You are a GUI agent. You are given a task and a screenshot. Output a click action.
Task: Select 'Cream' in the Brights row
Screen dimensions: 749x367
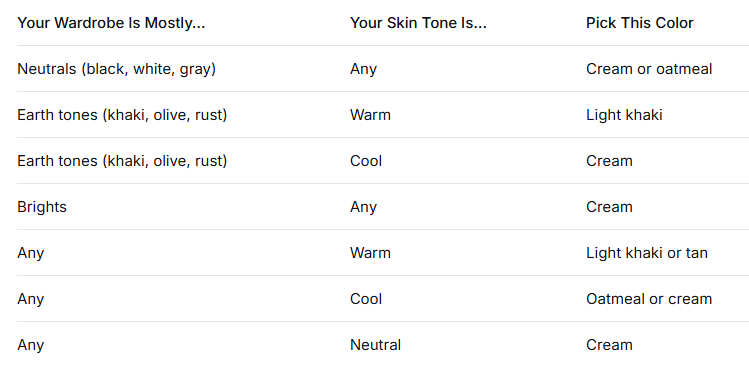click(609, 207)
